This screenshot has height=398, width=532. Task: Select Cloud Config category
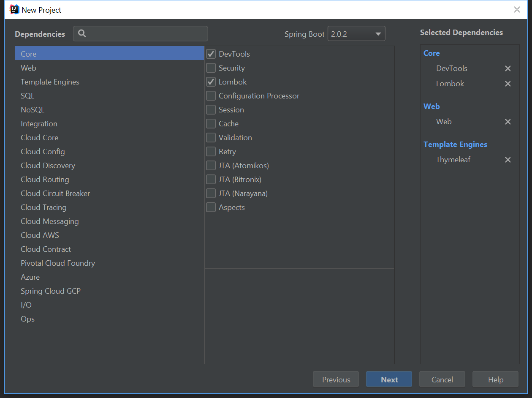point(109,152)
